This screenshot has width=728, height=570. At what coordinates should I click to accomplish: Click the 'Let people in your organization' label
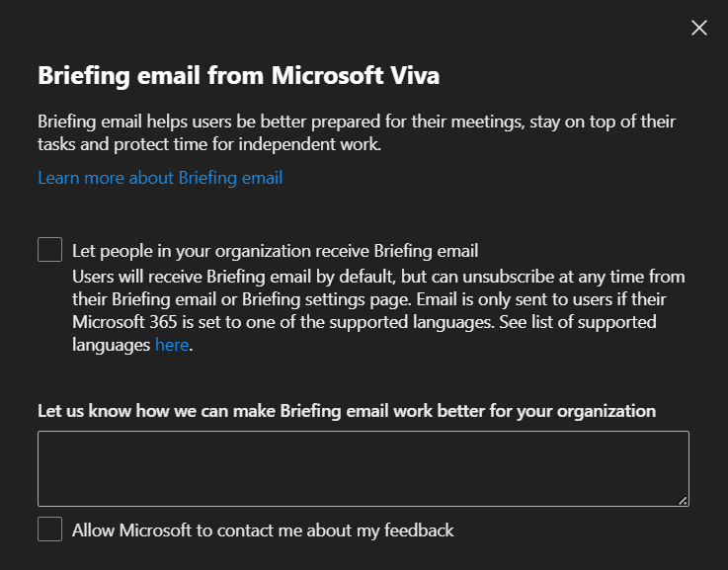coord(275,250)
